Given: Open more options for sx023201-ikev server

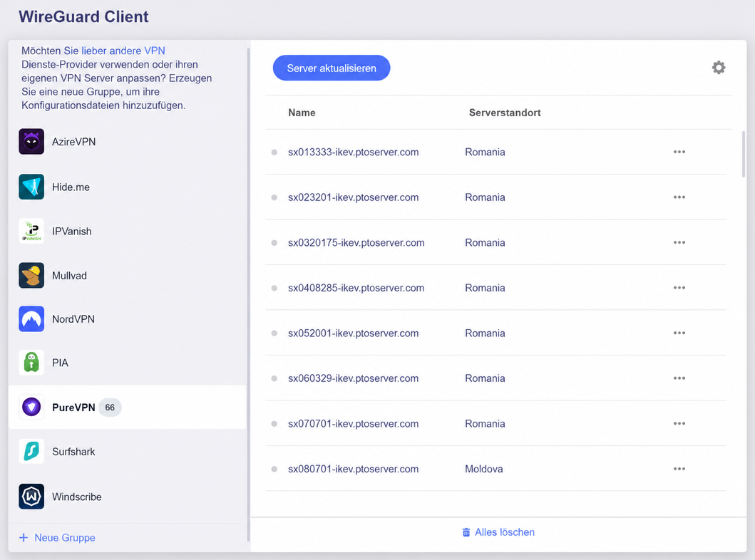Looking at the screenshot, I should coord(679,197).
